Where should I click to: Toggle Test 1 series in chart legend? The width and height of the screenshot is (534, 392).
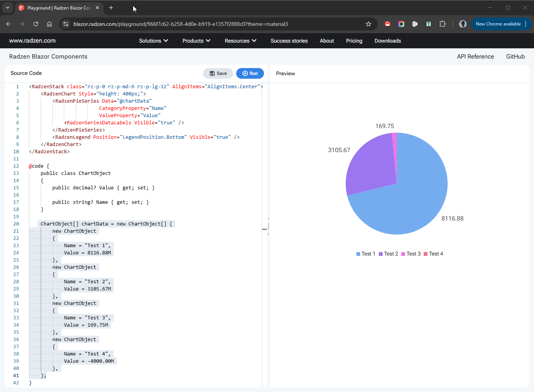[366, 254]
